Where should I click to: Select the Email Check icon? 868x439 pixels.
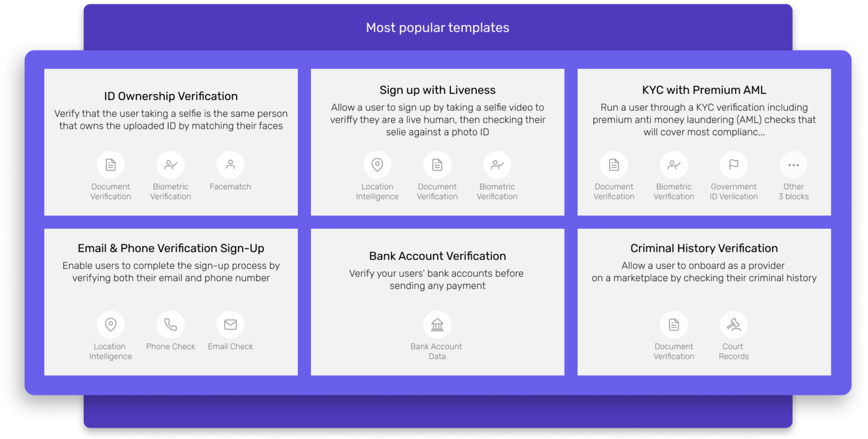point(230,325)
